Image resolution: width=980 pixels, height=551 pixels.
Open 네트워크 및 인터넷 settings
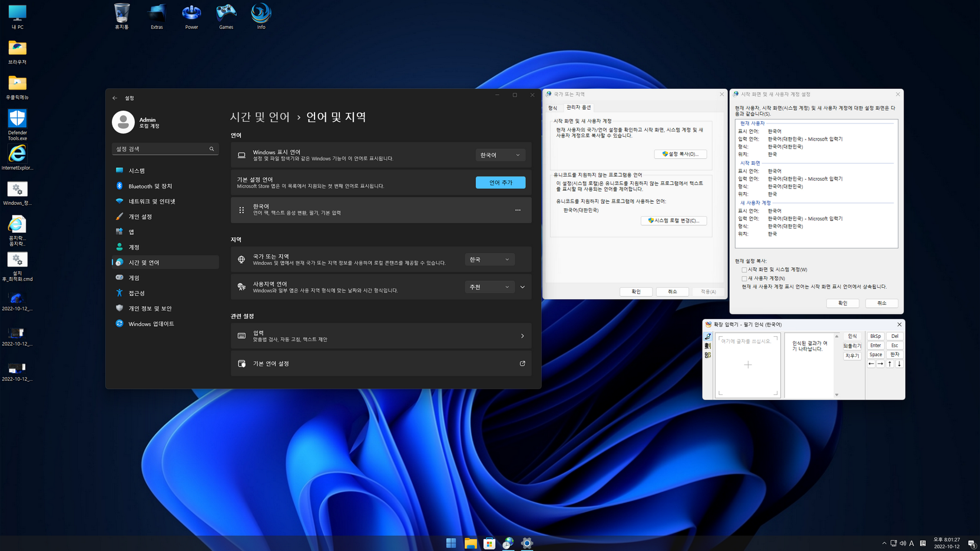(165, 201)
